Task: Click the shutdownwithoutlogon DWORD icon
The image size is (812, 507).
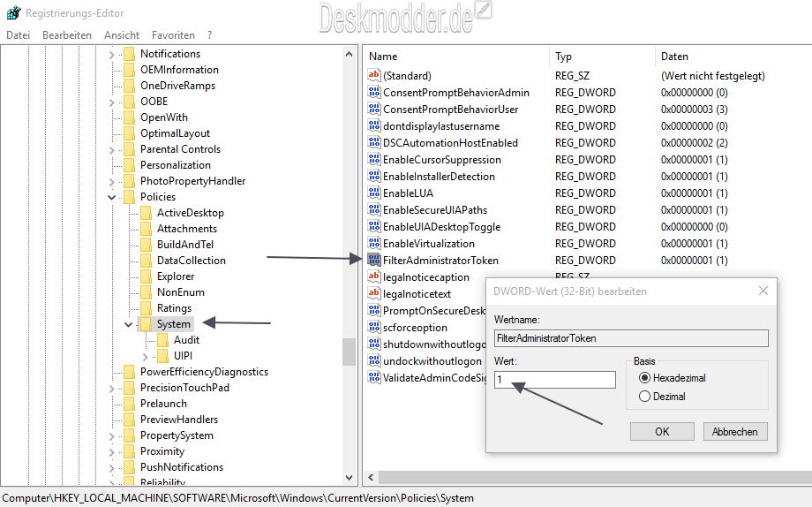Action: (x=374, y=344)
